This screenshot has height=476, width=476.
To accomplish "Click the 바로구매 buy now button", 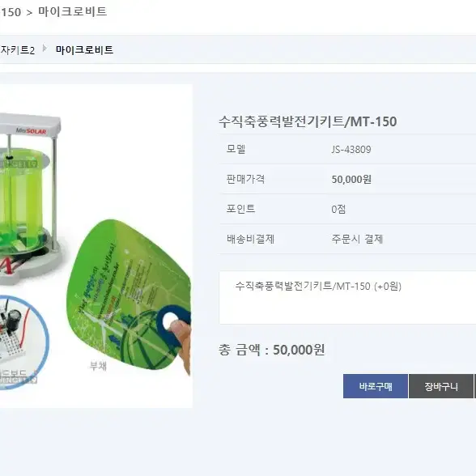I will click(x=376, y=386).
